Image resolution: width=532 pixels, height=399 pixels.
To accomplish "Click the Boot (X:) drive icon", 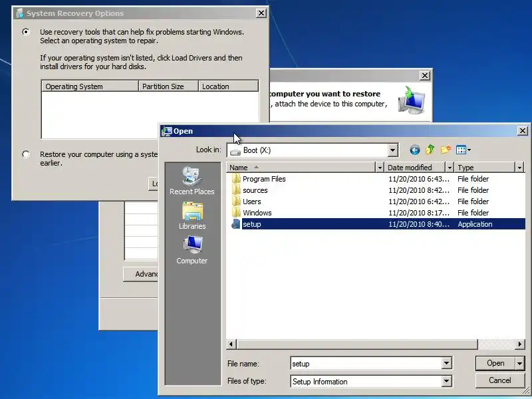I will [235, 151].
